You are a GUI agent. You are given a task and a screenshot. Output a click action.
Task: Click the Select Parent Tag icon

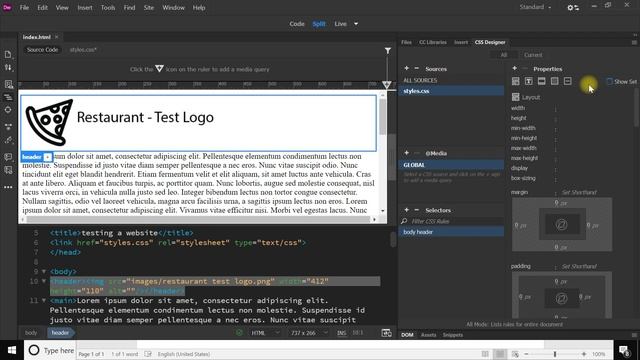[8, 127]
